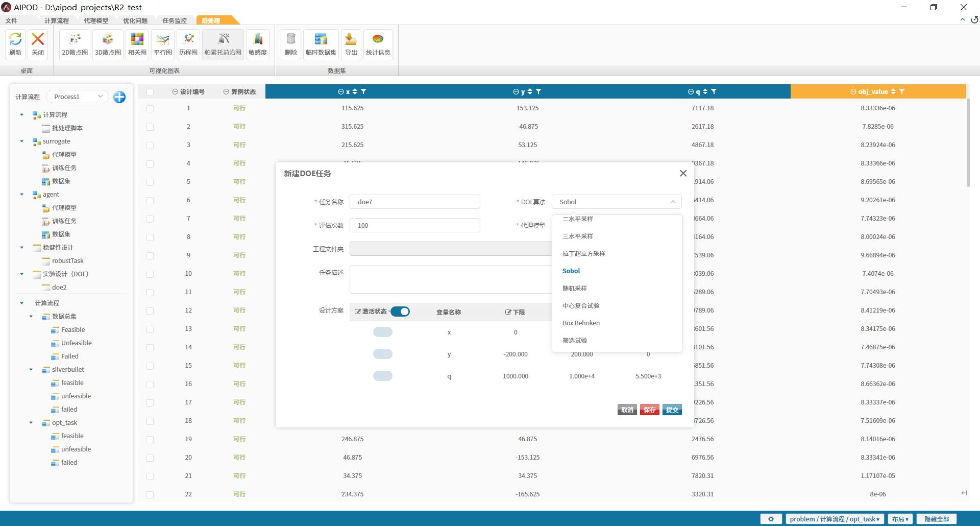Click inside the 任务名称 field showing doe7
The height and width of the screenshot is (526, 980).
414,202
